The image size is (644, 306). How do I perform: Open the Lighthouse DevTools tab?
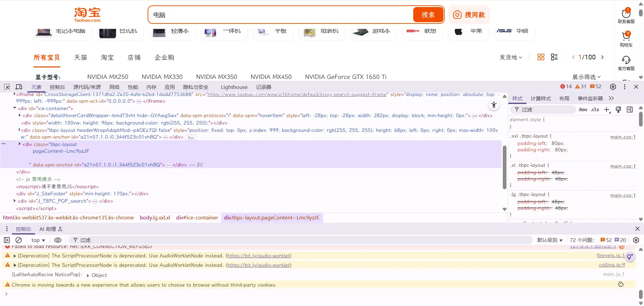(234, 87)
